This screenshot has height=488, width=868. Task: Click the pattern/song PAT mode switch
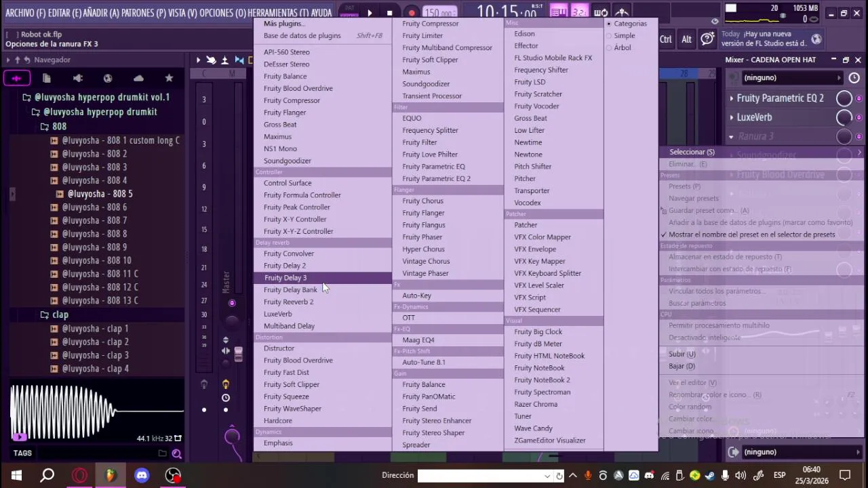(349, 9)
